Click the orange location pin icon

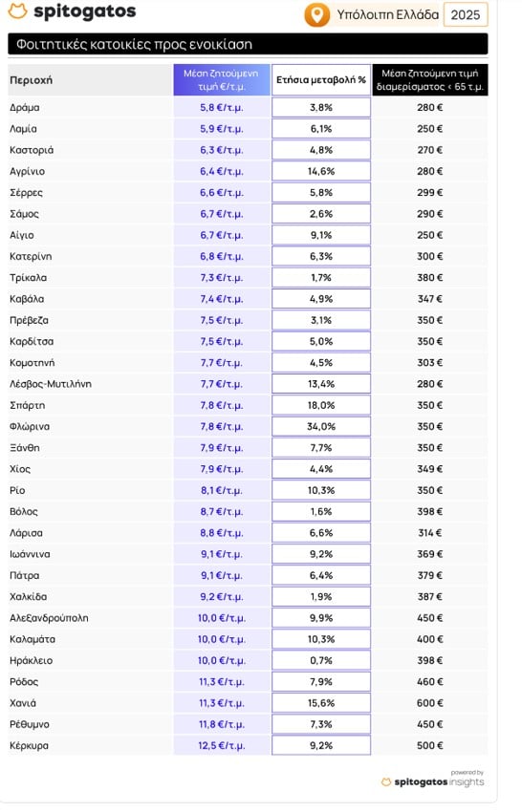[316, 14]
